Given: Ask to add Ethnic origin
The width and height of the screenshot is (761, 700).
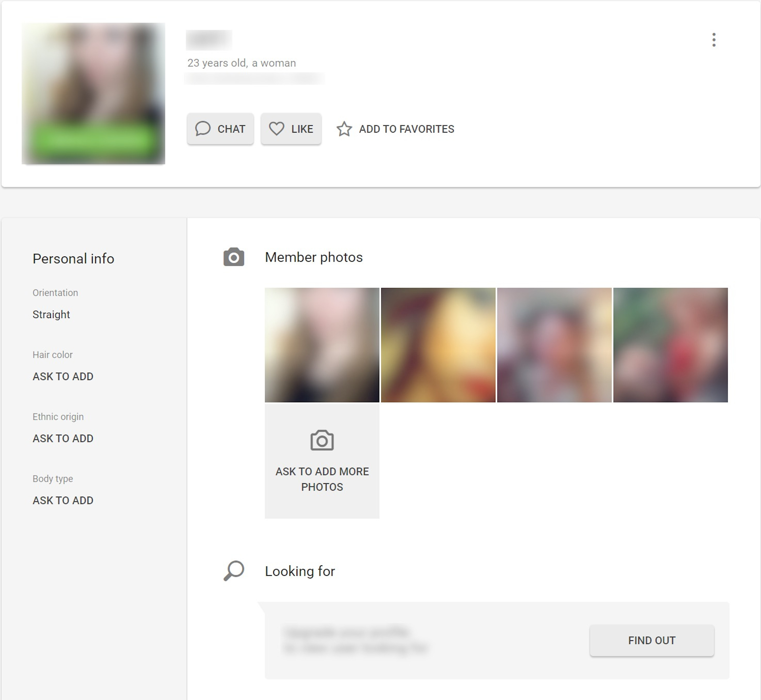Looking at the screenshot, I should [63, 439].
